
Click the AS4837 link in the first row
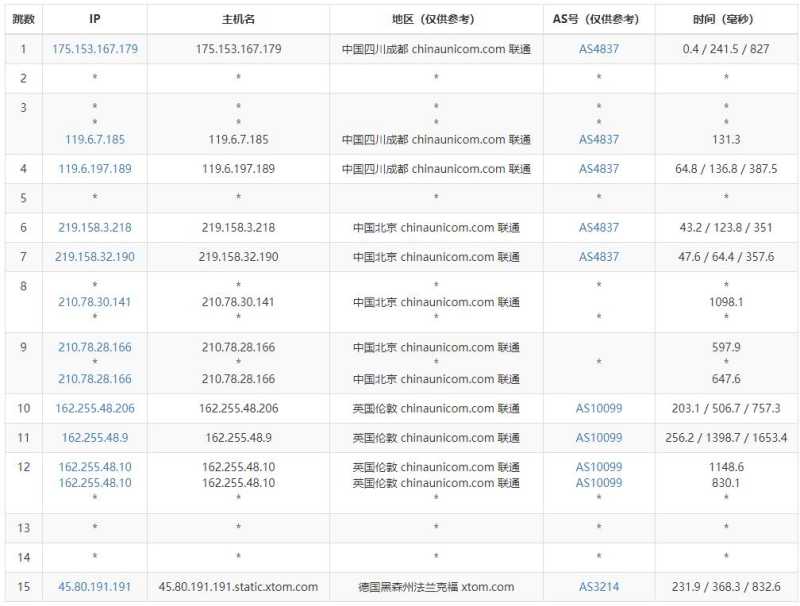598,47
